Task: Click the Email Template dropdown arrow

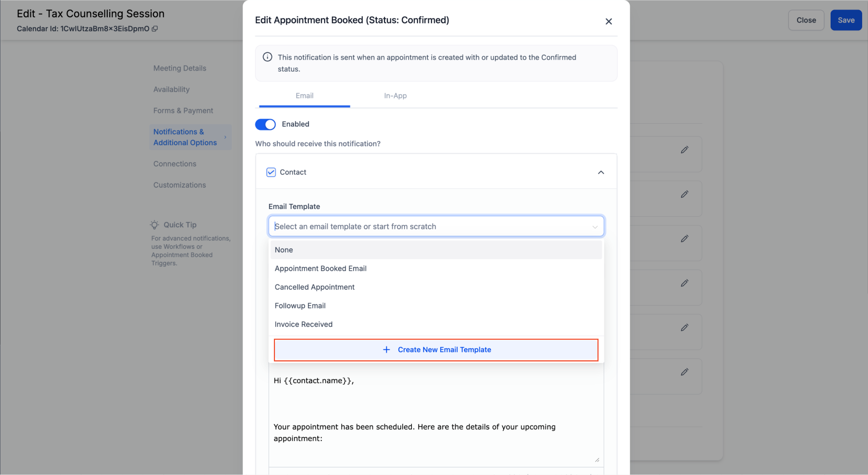Action: (x=595, y=227)
